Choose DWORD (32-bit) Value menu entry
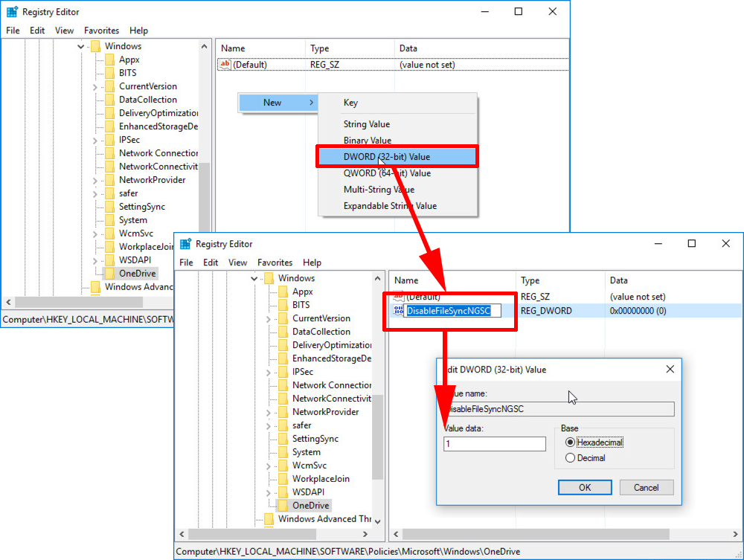Viewport: 744px width, 560px height. click(x=397, y=157)
